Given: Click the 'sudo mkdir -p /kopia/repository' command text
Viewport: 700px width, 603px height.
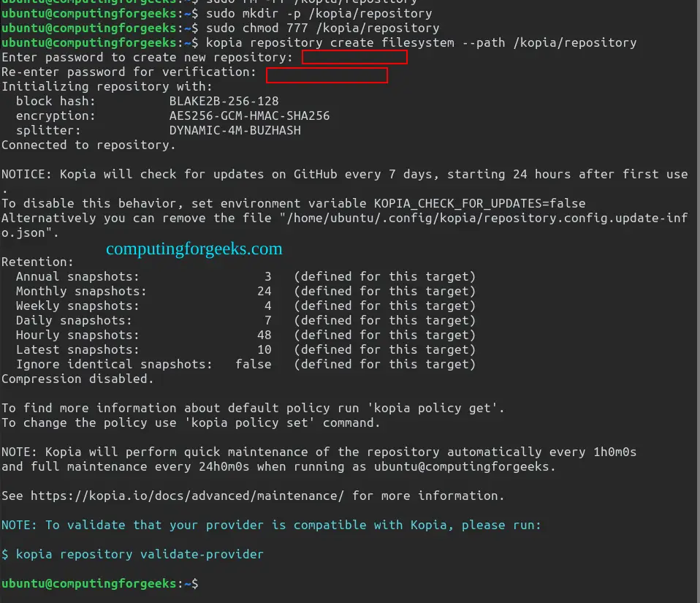Looking at the screenshot, I should pyautogui.click(x=319, y=13).
